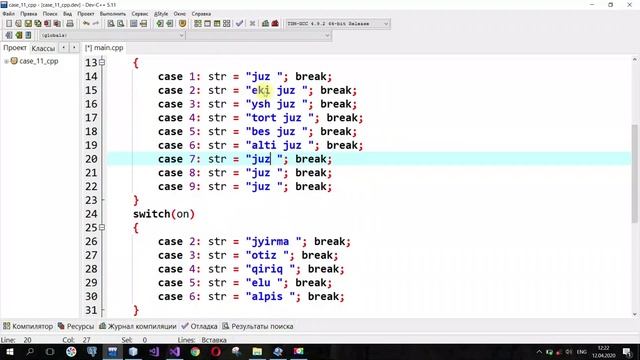
Task: Compile the program with the Compile icon
Action: click(198, 24)
